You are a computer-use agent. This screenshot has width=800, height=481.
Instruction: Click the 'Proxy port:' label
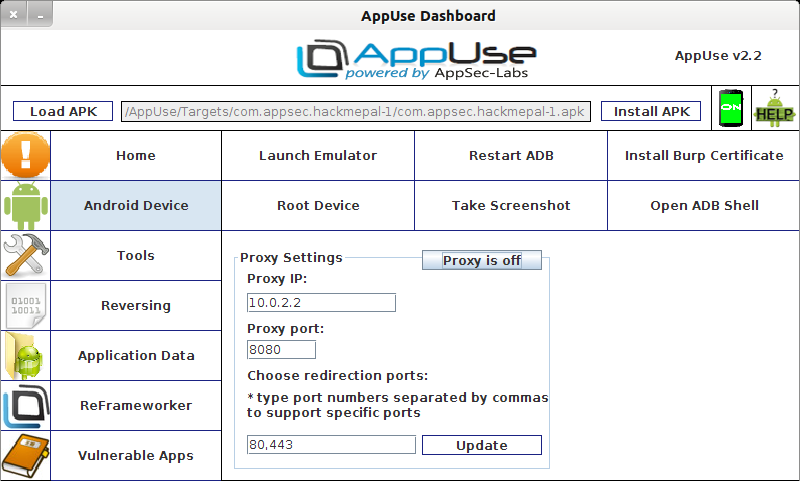[285, 328]
